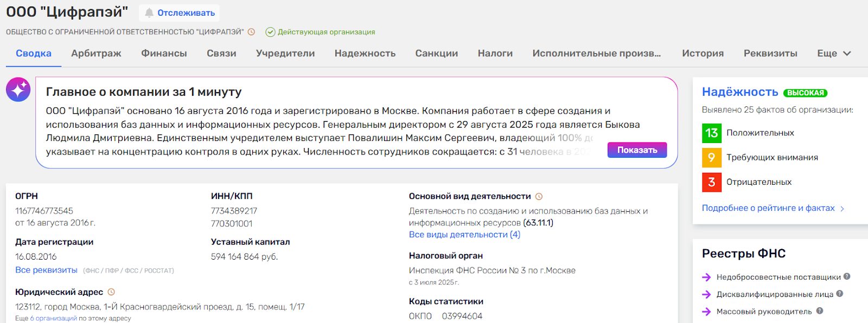Switch to the Финансы tab
The height and width of the screenshot is (323, 868).
click(x=164, y=53)
